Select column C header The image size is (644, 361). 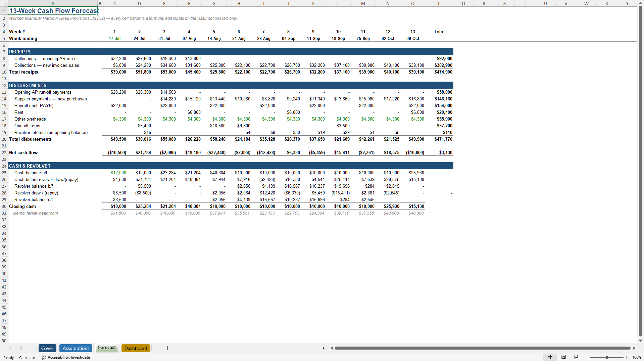[x=115, y=3]
